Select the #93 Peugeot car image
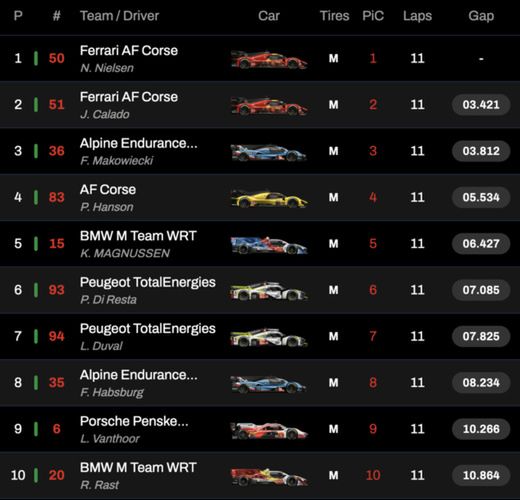520x500 pixels. tap(269, 291)
